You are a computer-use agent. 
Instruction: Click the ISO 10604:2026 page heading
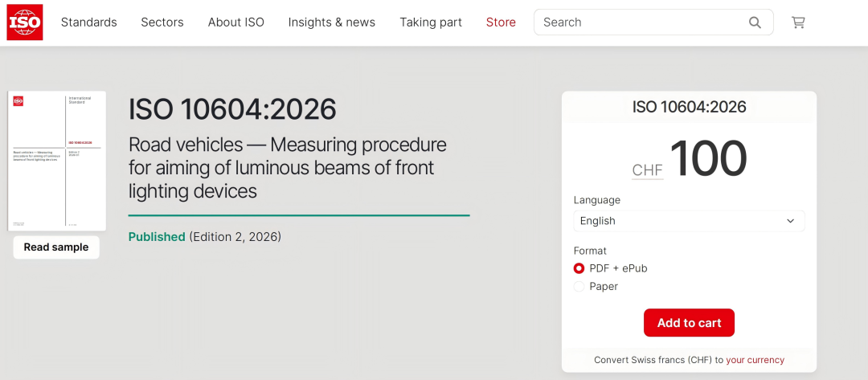point(232,110)
